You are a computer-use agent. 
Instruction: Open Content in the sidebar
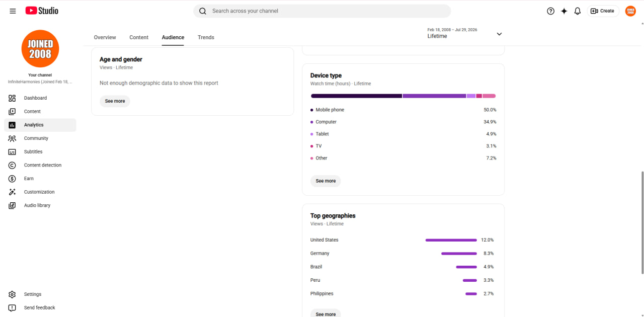point(40,112)
